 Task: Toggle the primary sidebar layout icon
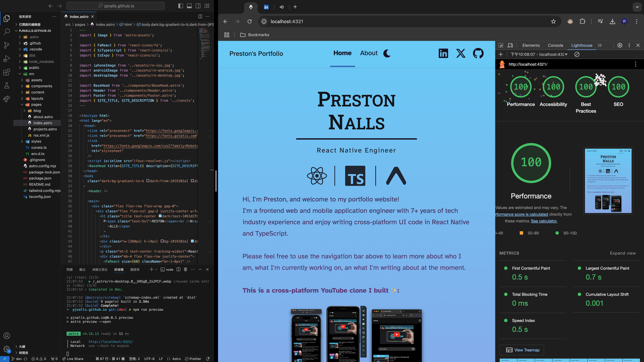coord(180,6)
